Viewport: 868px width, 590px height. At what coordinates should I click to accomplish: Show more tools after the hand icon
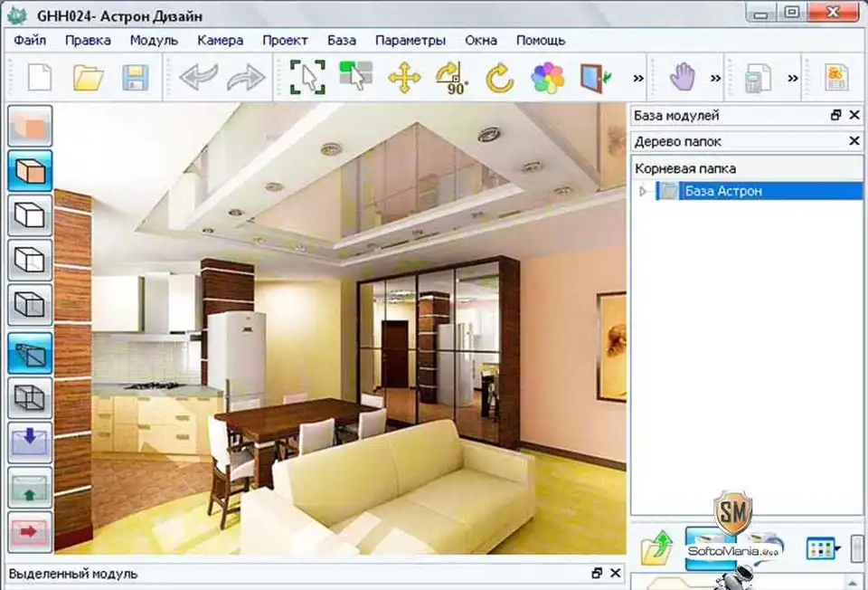click(716, 78)
